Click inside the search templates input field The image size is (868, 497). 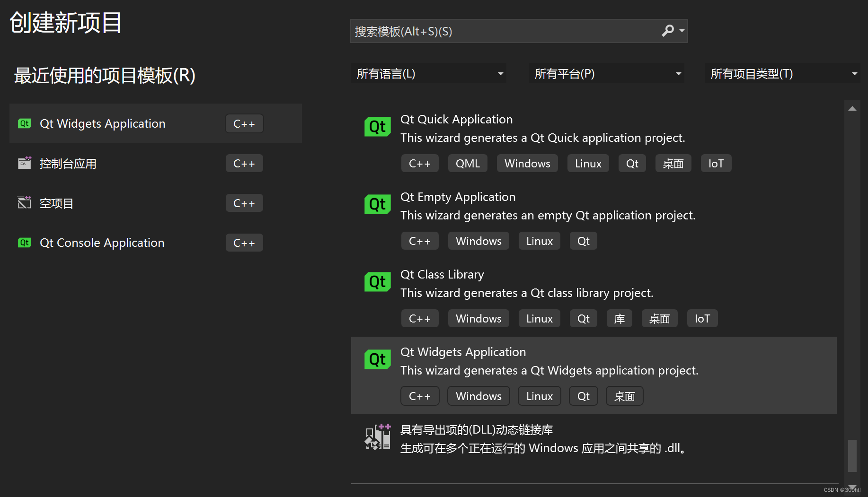click(497, 31)
